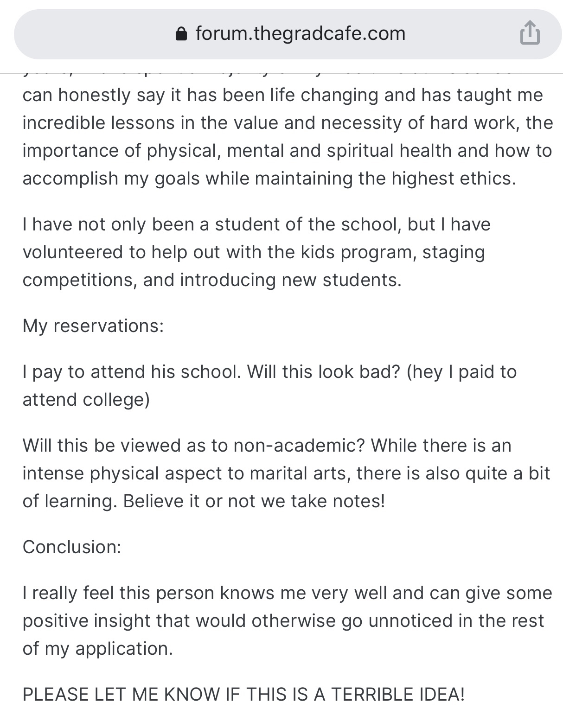This screenshot has height=728, width=563.
Task: Click the words "TERRIBLE IDEA!"
Action: tap(397, 694)
